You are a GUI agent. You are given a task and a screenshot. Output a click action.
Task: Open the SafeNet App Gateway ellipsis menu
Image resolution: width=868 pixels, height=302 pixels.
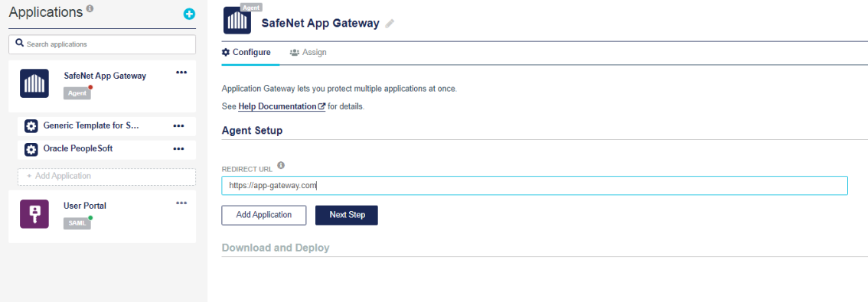pos(181,72)
